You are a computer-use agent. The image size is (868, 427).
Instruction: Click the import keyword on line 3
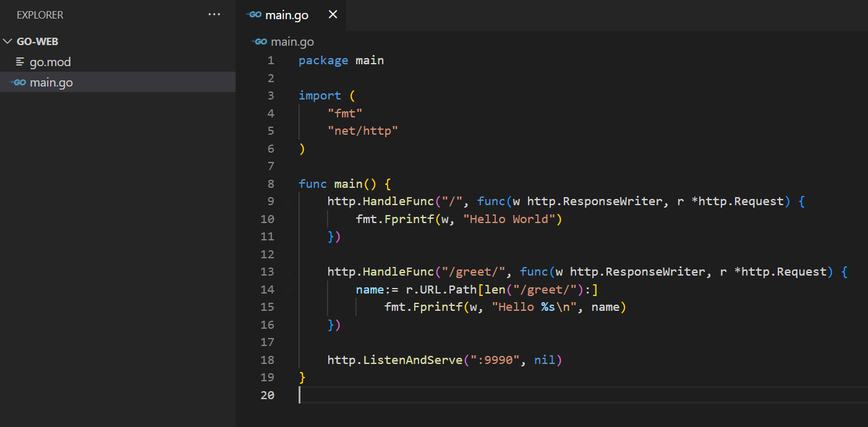(320, 96)
